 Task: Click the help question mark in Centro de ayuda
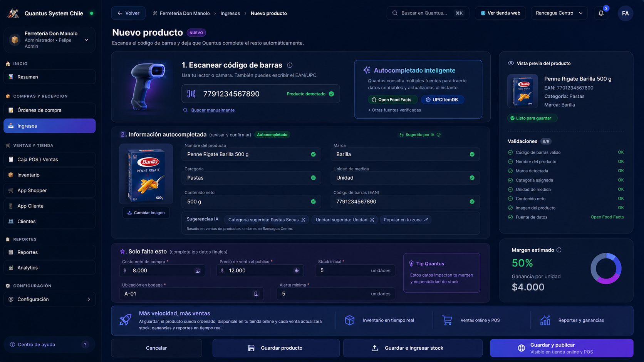point(85,345)
